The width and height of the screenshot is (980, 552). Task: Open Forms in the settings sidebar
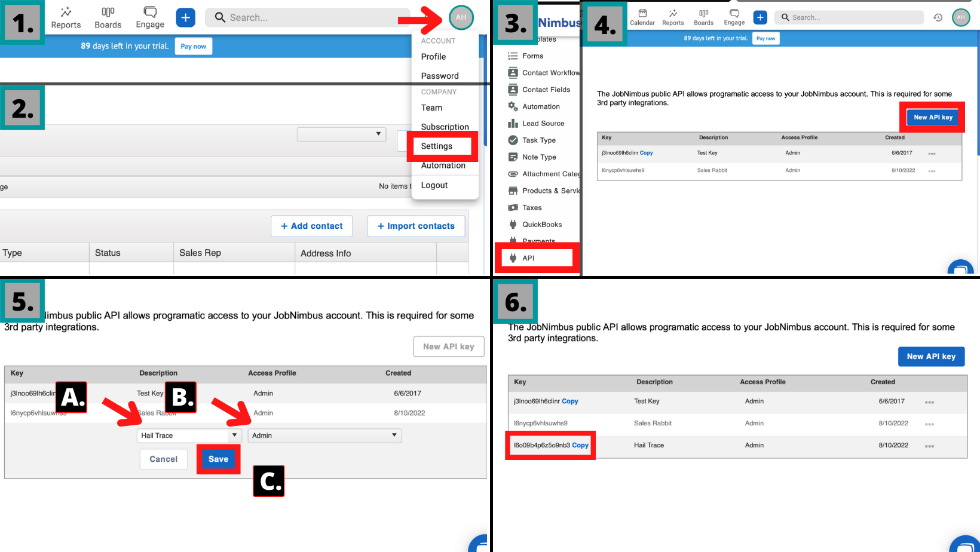coord(526,56)
